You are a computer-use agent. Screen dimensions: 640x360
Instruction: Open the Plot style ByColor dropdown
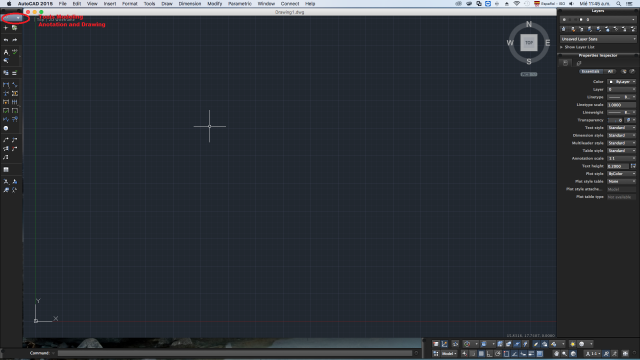click(621, 173)
